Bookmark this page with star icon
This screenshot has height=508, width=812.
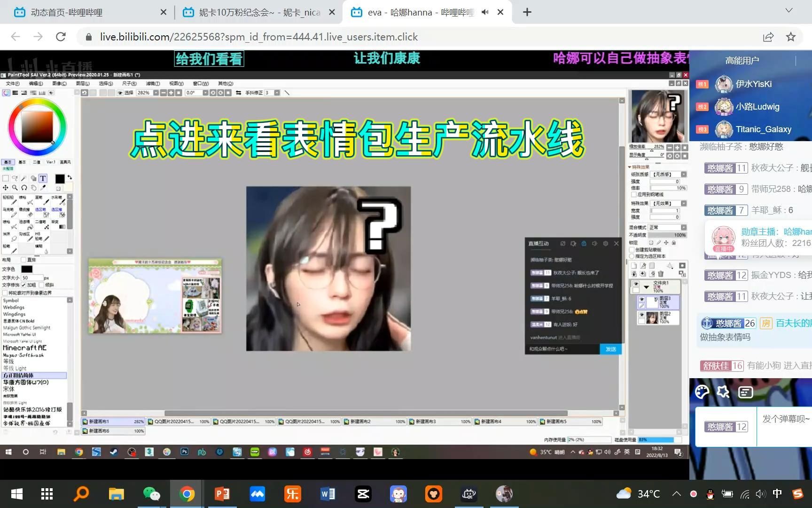791,37
